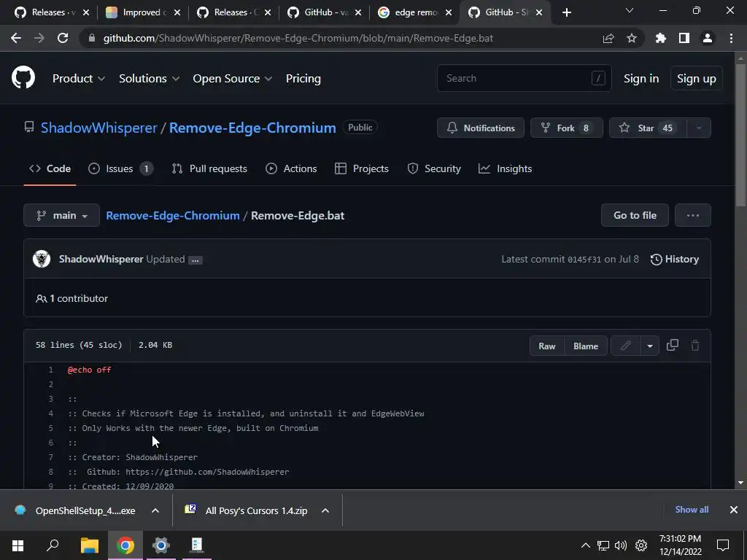Click Go to file button
747x560 pixels.
tap(635, 215)
